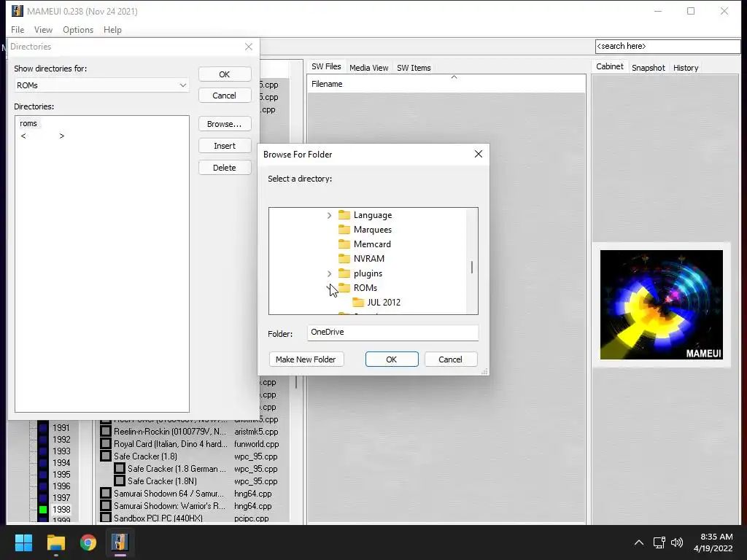
Task: Switch to the Snapshot tab
Action: tap(648, 68)
